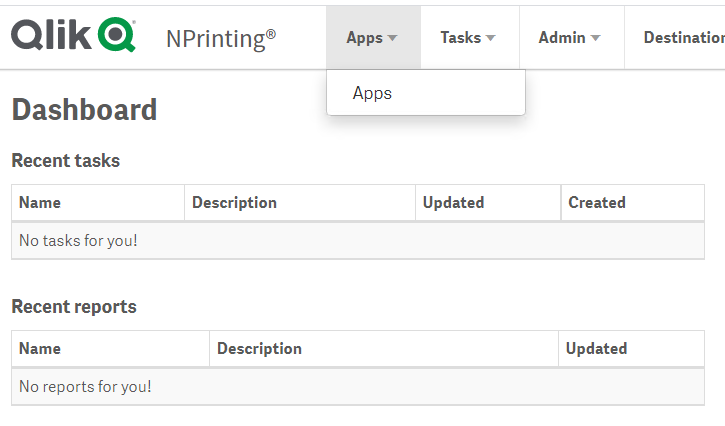Expand the Tasks dropdown menu
The width and height of the screenshot is (725, 426).
click(470, 37)
